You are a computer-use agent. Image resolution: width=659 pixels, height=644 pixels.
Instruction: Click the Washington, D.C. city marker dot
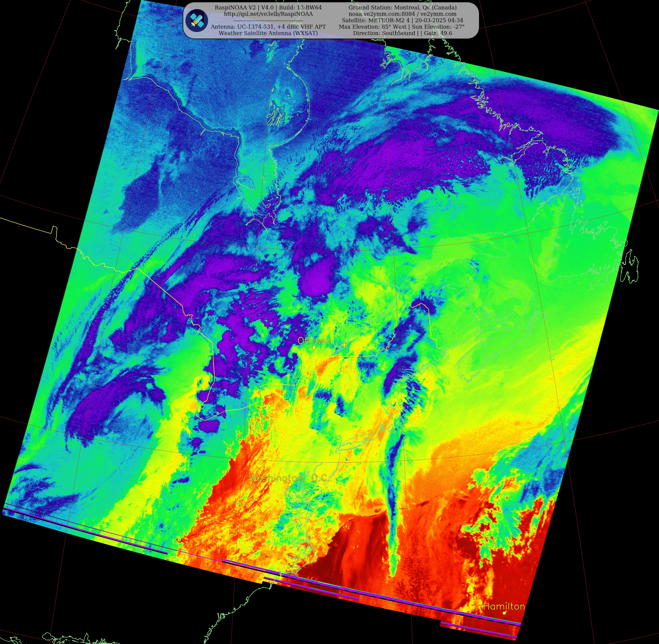click(290, 484)
